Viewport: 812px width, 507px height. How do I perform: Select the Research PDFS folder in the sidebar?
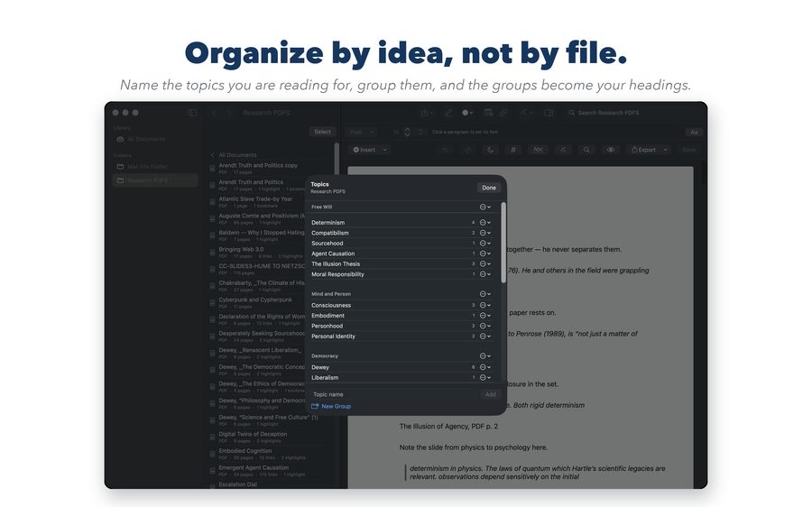pyautogui.click(x=155, y=180)
